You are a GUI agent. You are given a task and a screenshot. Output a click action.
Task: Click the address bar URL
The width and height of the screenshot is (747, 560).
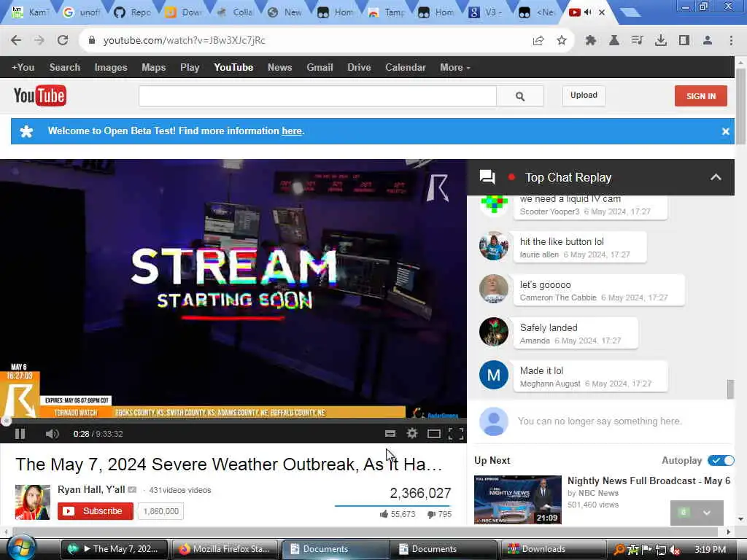[184, 41]
